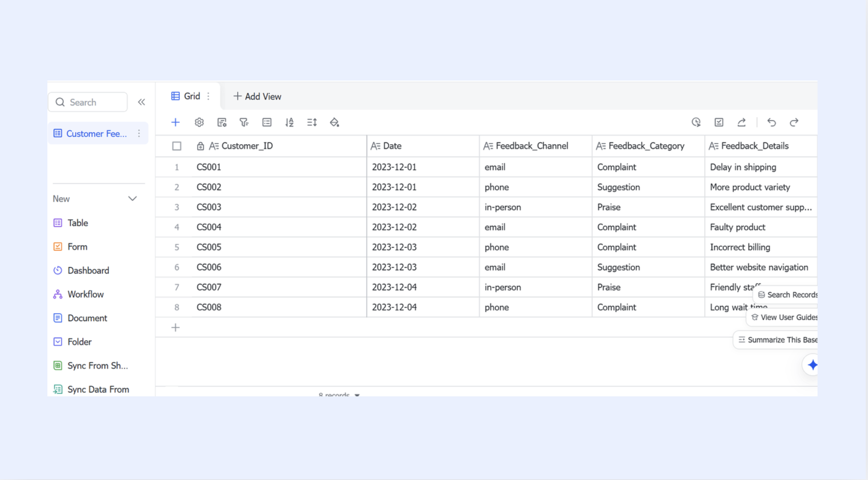Click the lock icon on Customer_ID column

(x=200, y=146)
